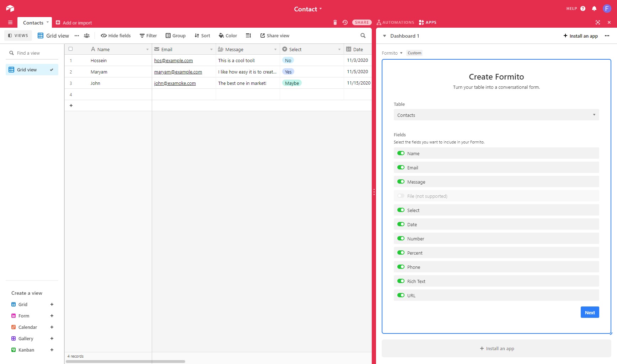
Task: Toggle the VIEWS sidebar
Action: tap(18, 36)
